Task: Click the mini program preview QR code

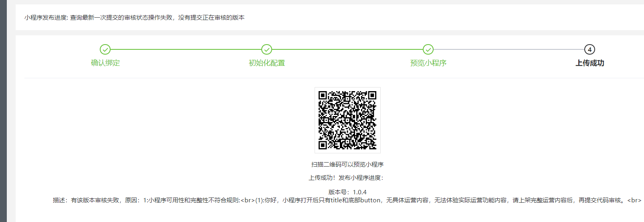Action: point(347,120)
